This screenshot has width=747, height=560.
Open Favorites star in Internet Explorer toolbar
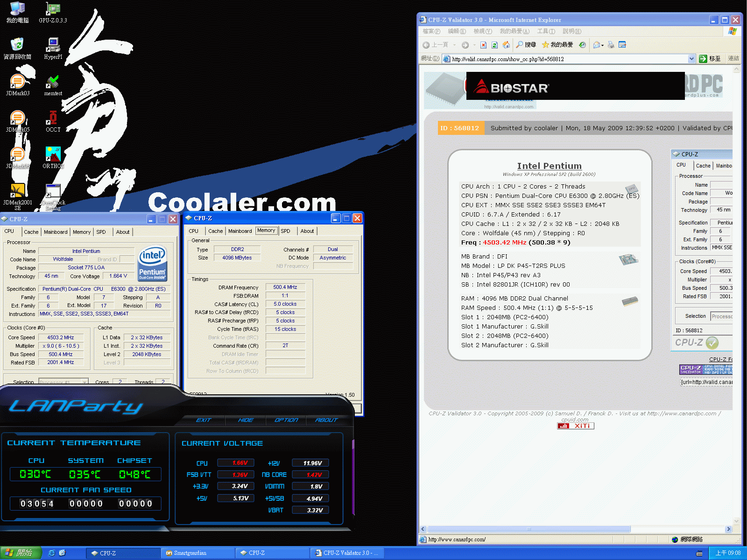(557, 45)
